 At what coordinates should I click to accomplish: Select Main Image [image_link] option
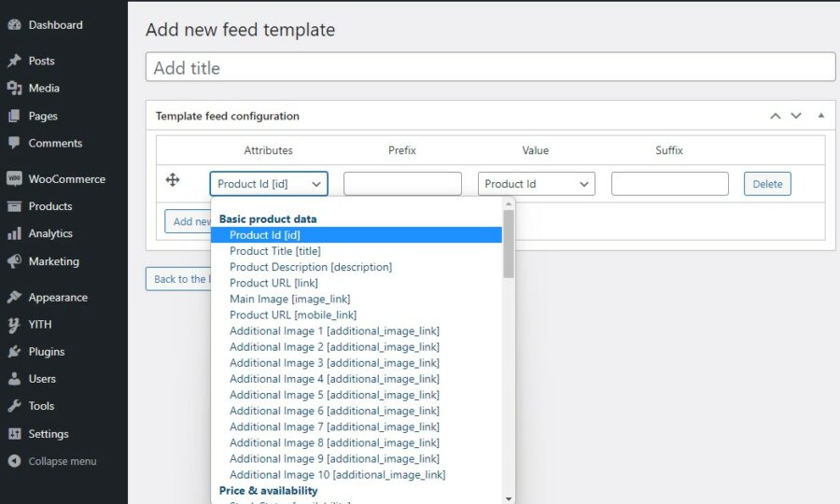[x=357, y=299]
